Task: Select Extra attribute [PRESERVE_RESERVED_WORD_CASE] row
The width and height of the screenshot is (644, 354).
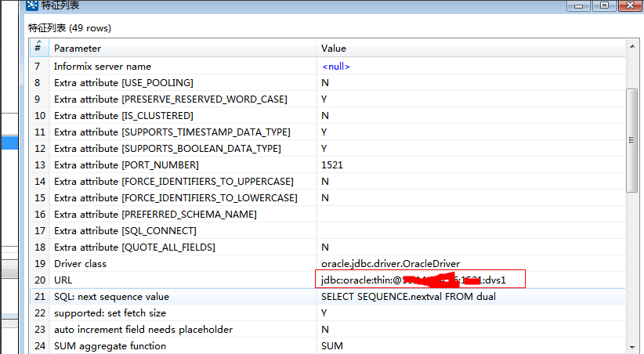Action: tap(327, 99)
